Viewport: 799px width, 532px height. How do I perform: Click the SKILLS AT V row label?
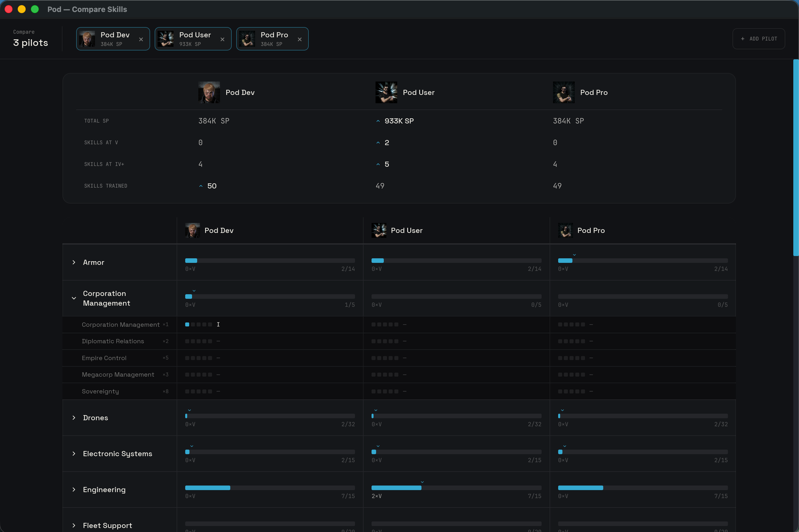[101, 143]
